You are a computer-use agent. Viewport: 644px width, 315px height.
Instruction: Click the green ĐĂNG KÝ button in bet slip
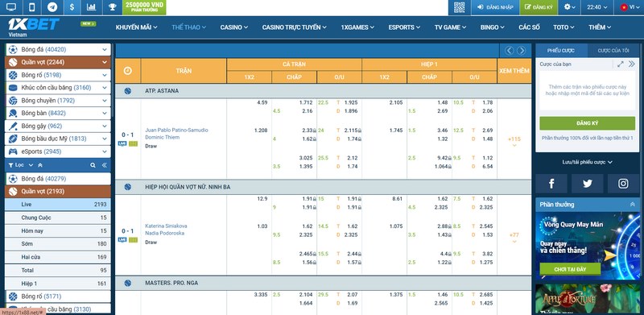pyautogui.click(x=588, y=123)
